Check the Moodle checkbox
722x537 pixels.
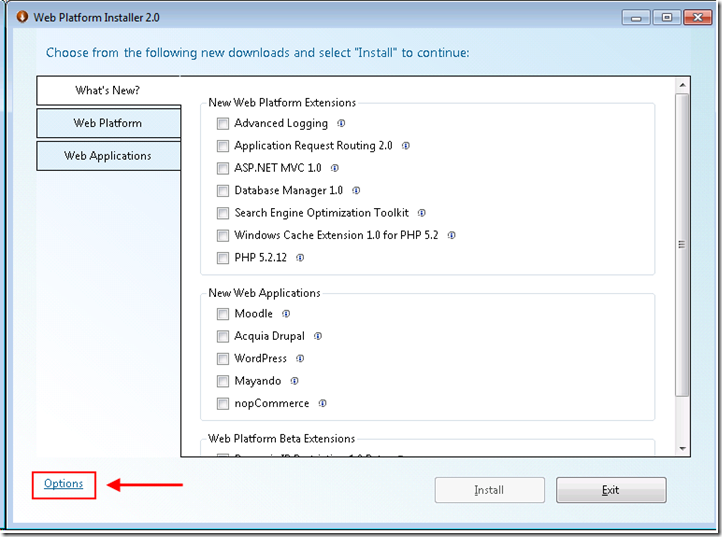point(223,314)
